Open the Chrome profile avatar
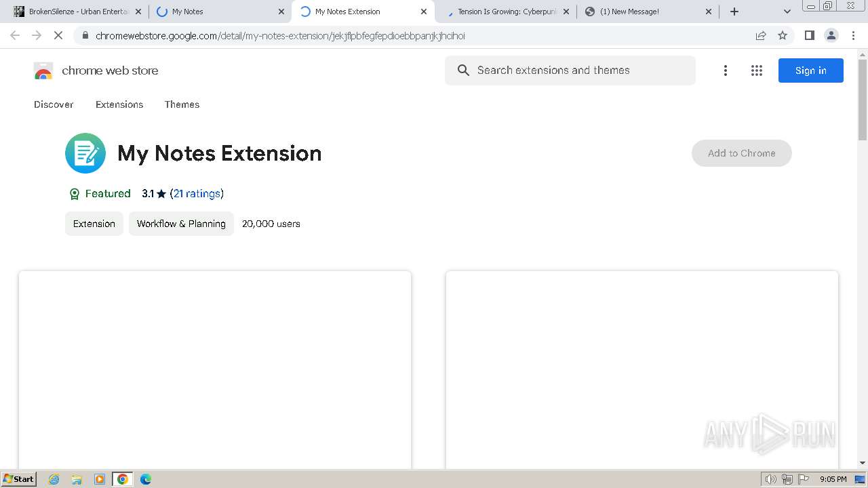Screen dimensions: 868x488 pos(831,35)
